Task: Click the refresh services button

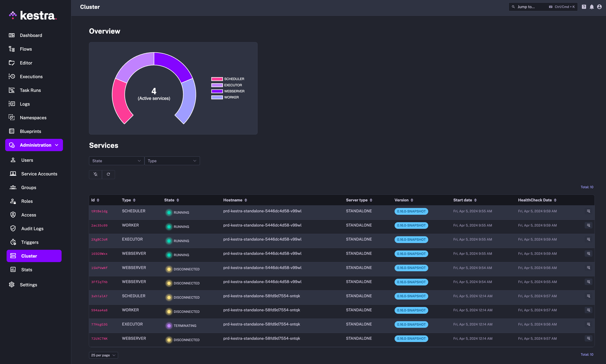Action: pos(108,174)
